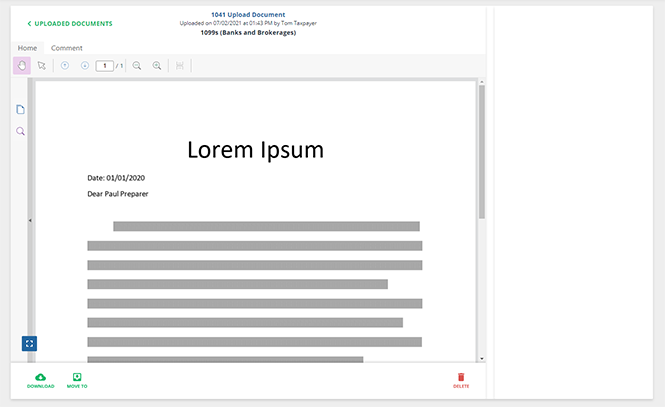Download the document

[x=41, y=379]
